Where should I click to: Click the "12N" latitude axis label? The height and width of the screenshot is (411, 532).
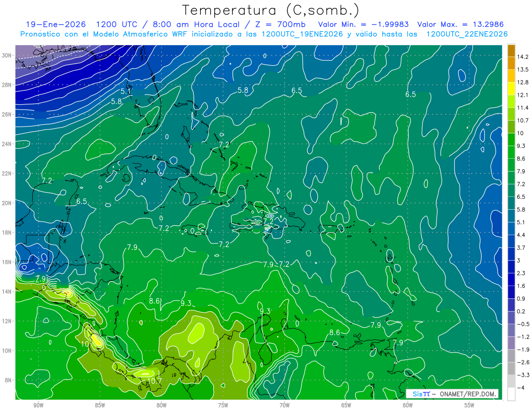coord(8,321)
